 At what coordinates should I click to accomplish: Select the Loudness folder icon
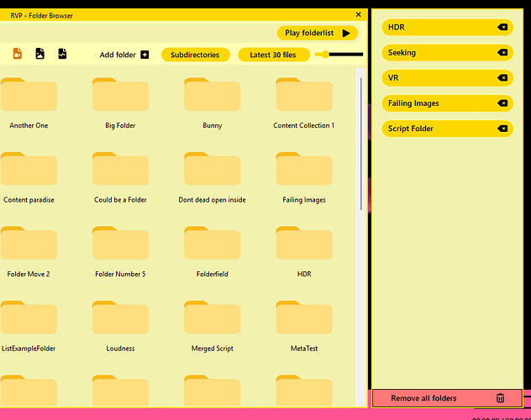click(x=120, y=318)
